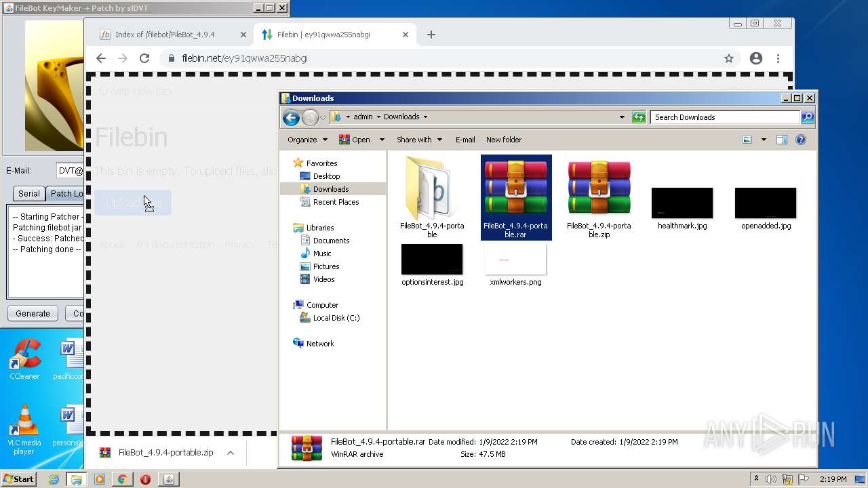
Task: Select Libraries in navigation pane
Action: pyautogui.click(x=320, y=228)
